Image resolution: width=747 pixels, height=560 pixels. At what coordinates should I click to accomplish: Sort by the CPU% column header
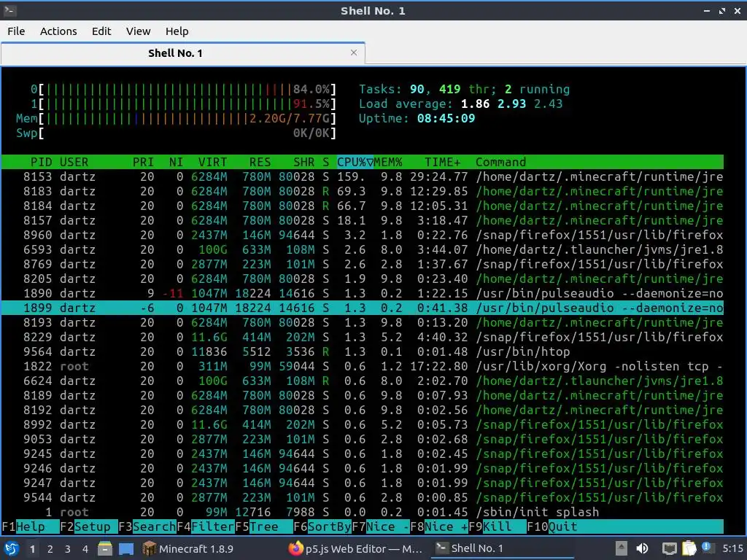355,162
